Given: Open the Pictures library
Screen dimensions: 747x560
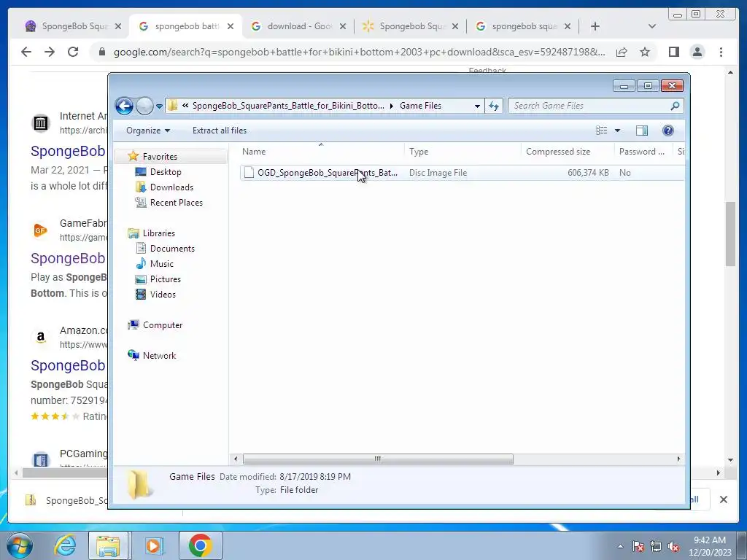Looking at the screenshot, I should [x=166, y=279].
